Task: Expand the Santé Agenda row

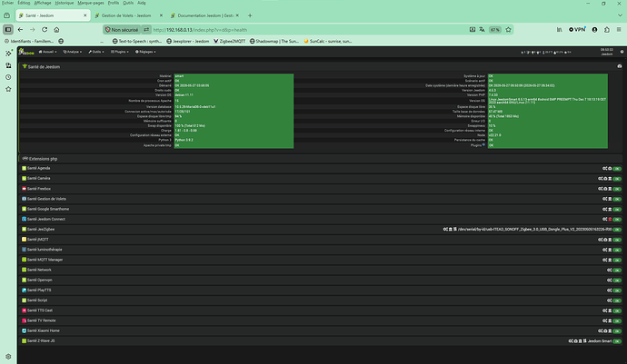Action: coord(320,168)
